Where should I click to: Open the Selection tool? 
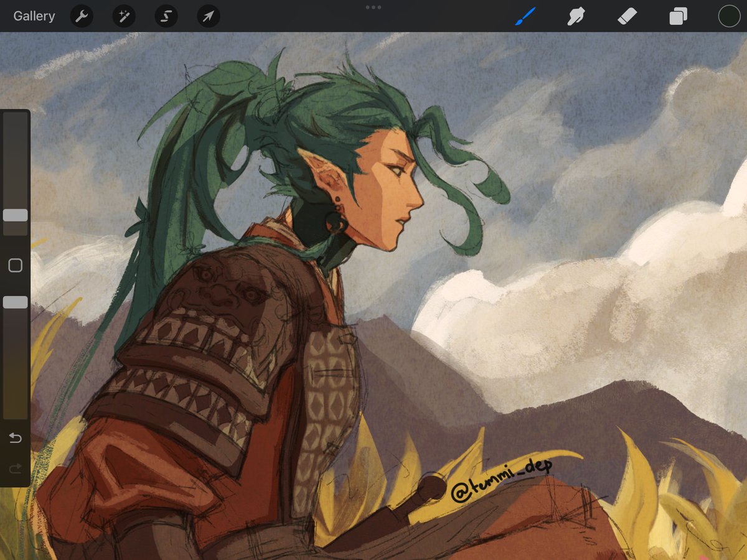click(x=166, y=16)
